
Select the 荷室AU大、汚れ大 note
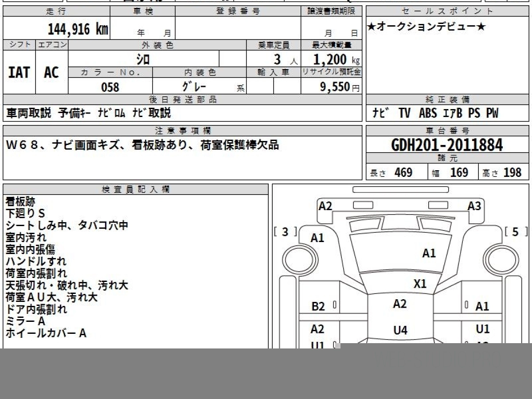click(51, 297)
